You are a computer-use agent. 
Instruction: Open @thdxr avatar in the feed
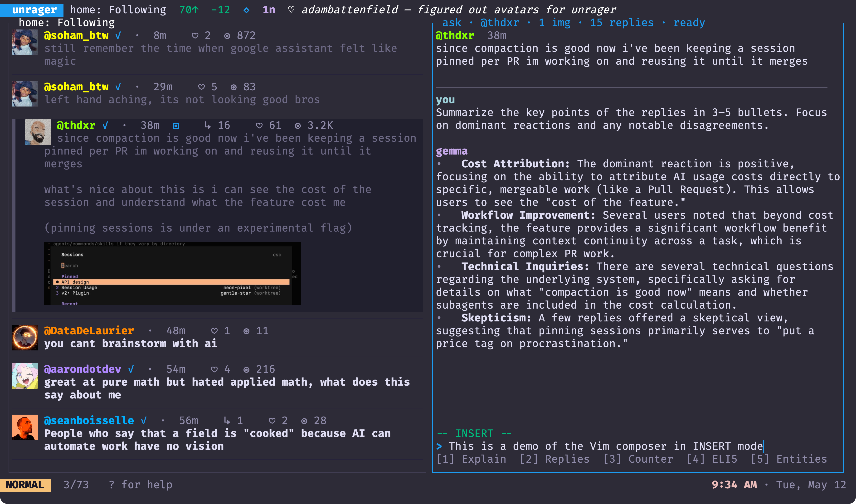(x=38, y=132)
